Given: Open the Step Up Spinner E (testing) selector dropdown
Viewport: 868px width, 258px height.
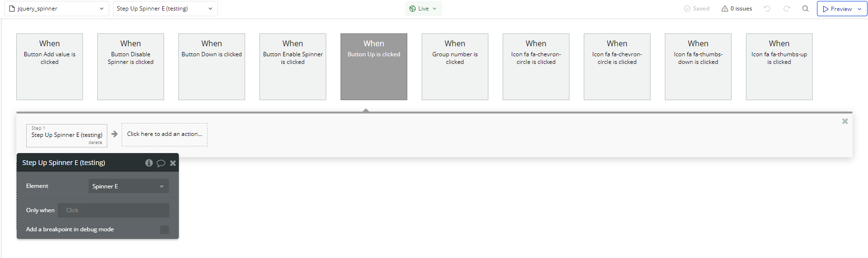Looking at the screenshot, I should pyautogui.click(x=165, y=9).
